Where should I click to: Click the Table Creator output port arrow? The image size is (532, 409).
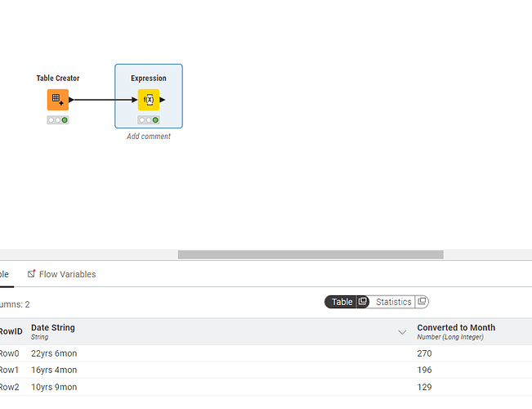coord(71,100)
